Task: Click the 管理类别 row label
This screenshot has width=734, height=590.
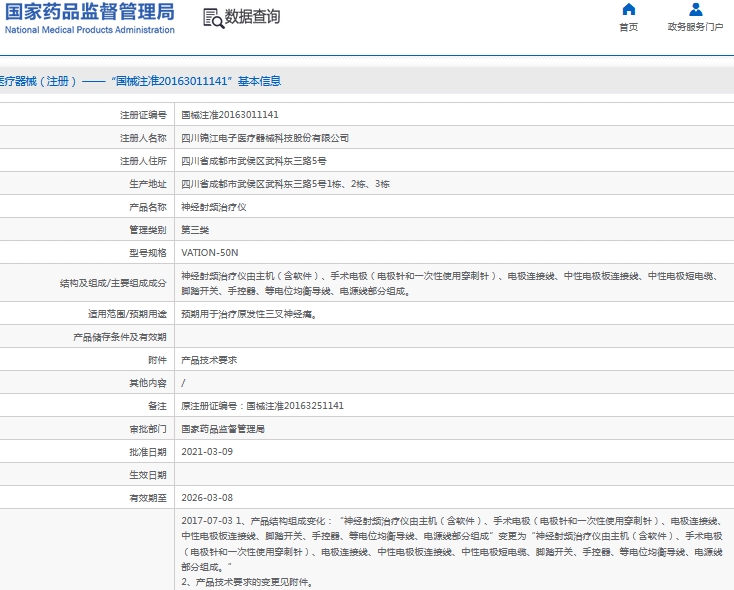Action: point(148,230)
